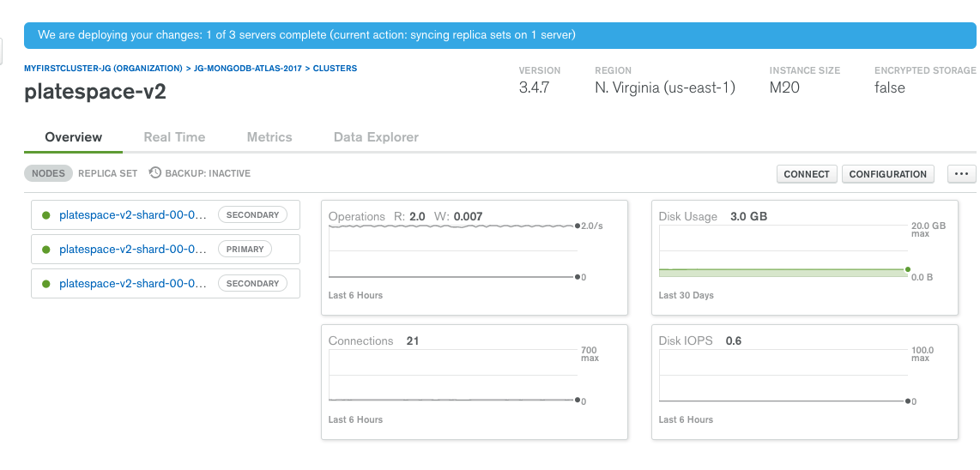
Task: Open the Data Explorer tab
Action: click(x=376, y=137)
